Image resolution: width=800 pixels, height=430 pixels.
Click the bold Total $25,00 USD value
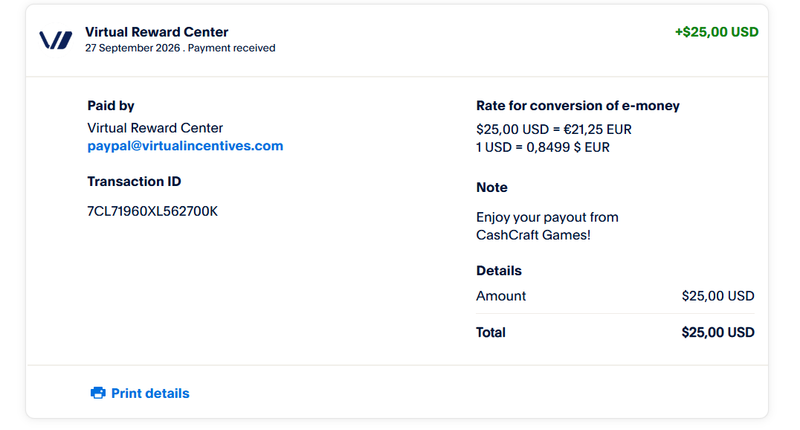point(718,333)
